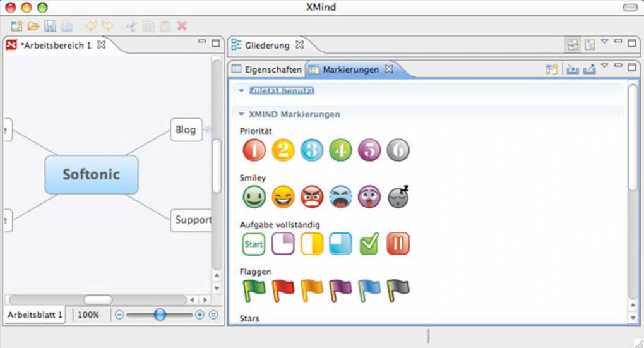Viewport: 644px width, 348px height.
Task: Close the Gliederung tab
Action: click(299, 45)
